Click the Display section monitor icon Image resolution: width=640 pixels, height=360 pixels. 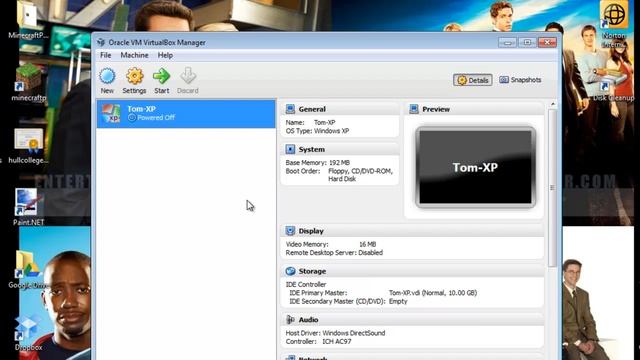coord(290,231)
